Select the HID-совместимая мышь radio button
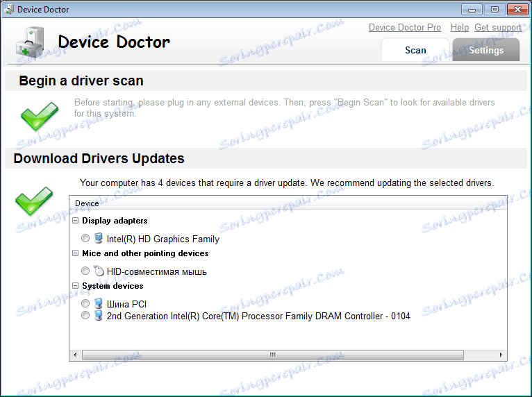The image size is (532, 397). click(85, 271)
